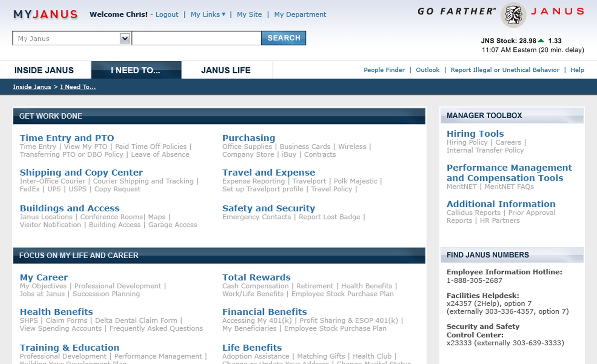Click the Logout link
Screen dimensions: 597x364
pos(167,15)
